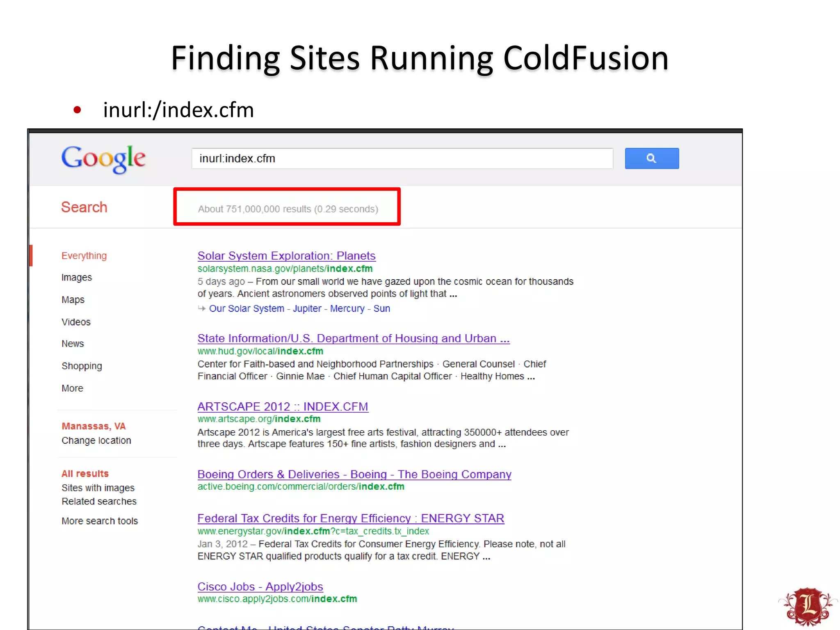Click active.boeing.com/commercial/orders/index.cfm URL text
Image resolution: width=840 pixels, height=630 pixels.
(x=301, y=486)
